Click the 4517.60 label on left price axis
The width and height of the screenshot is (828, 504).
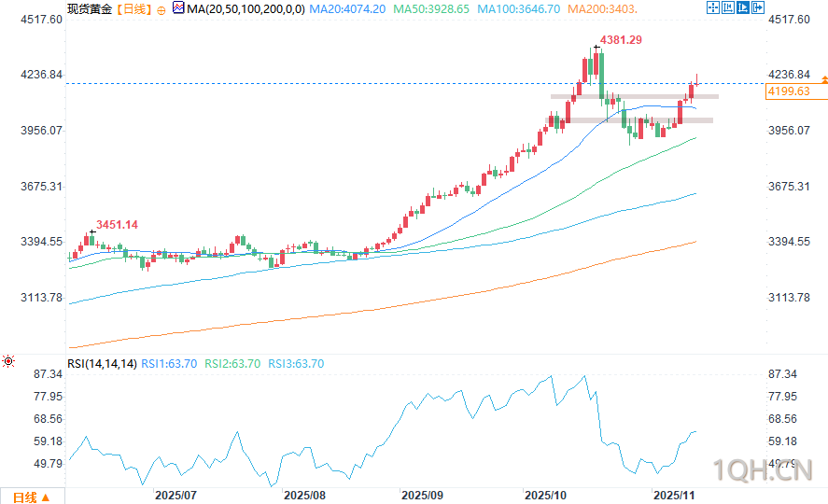(41, 20)
